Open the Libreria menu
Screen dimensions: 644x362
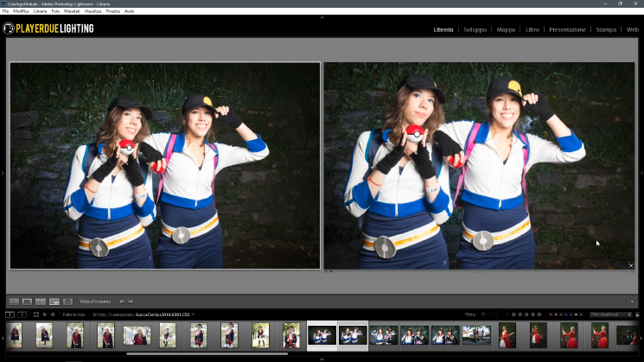tap(40, 11)
